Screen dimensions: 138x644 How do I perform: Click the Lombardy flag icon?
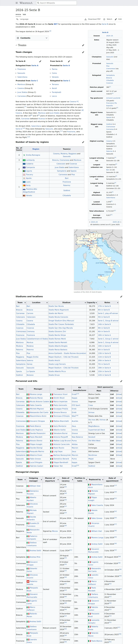click(x=24, y=160)
